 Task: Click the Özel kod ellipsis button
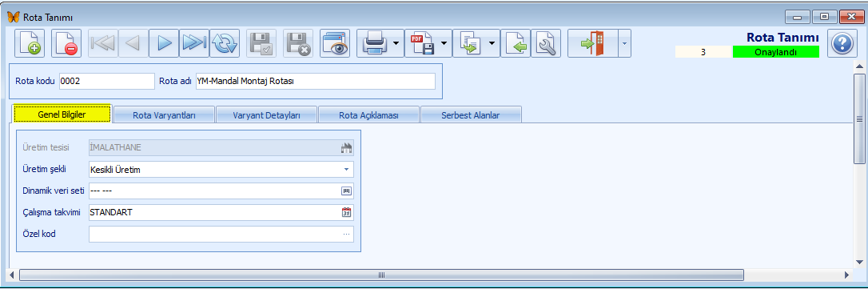[347, 234]
